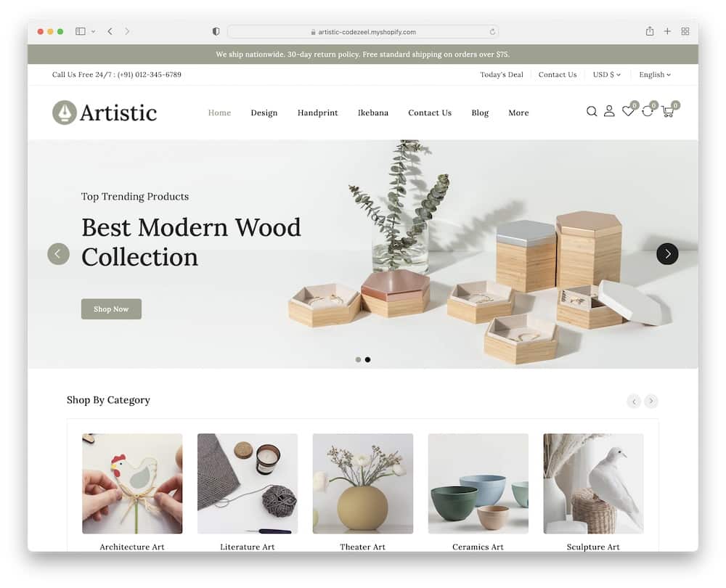The image size is (726, 588).
Task: Open Contact Us in the main navigation
Action: point(430,113)
